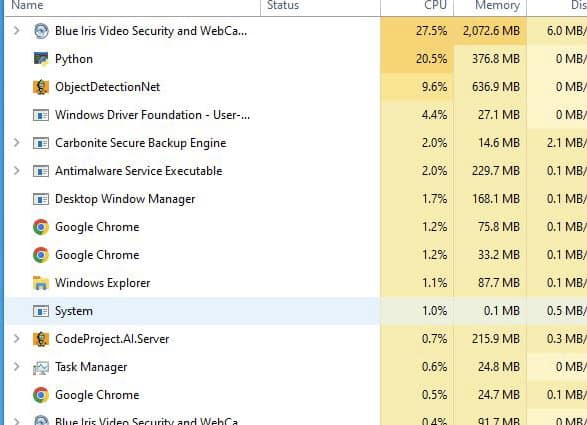This screenshot has width=587, height=425.
Task: Click the Task Manager process icon
Action: [41, 367]
